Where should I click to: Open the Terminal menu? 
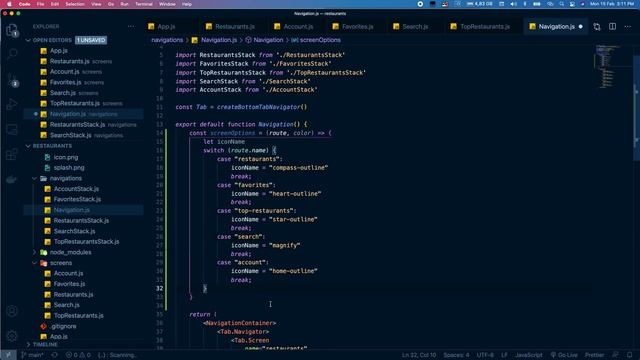point(144,4)
